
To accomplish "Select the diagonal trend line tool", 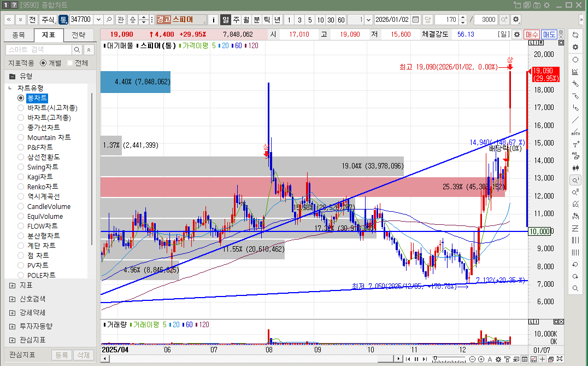I will tap(575, 120).
